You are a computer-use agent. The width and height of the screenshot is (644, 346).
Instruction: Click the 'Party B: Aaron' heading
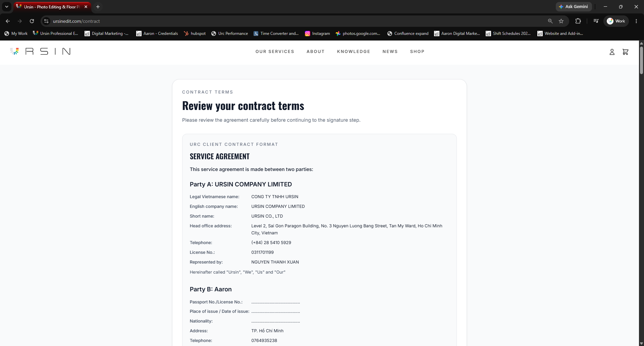coord(211,289)
